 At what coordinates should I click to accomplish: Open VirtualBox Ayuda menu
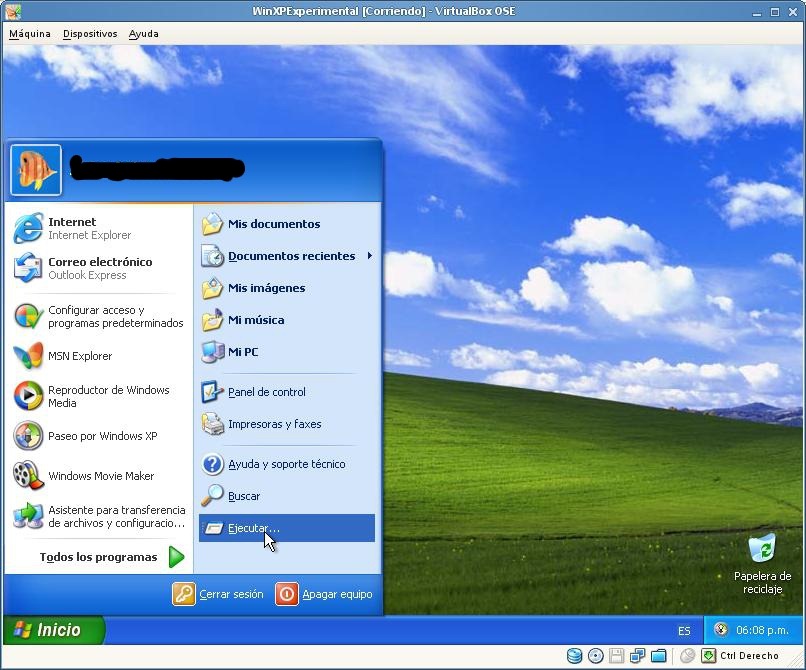[143, 34]
